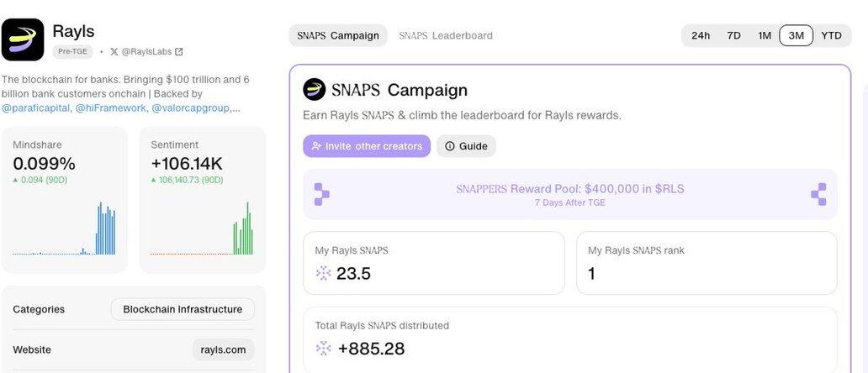The image size is (868, 373).
Task: Click the info icon on Guide button
Action: (x=449, y=146)
